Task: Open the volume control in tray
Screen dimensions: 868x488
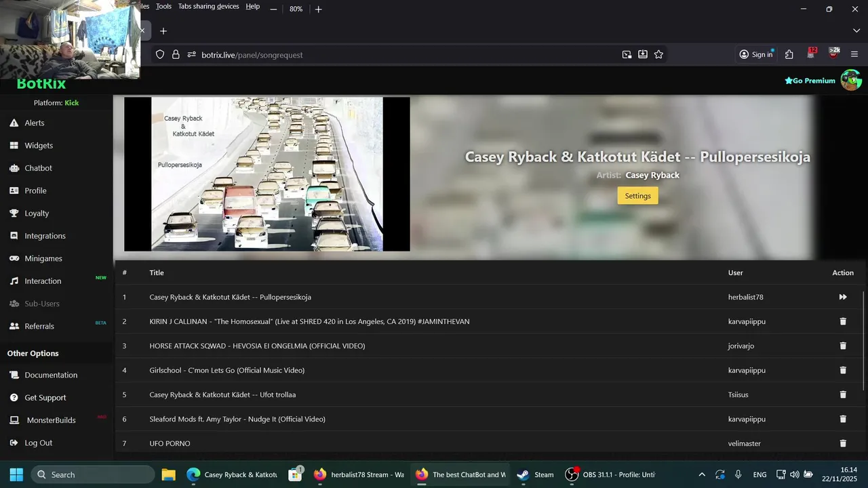Action: (794, 474)
